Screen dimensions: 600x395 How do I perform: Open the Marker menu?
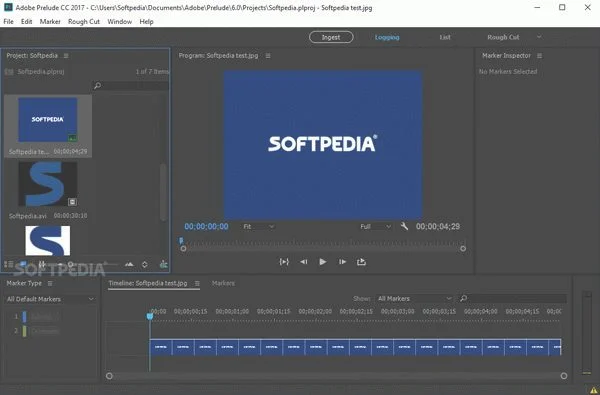tap(50, 21)
